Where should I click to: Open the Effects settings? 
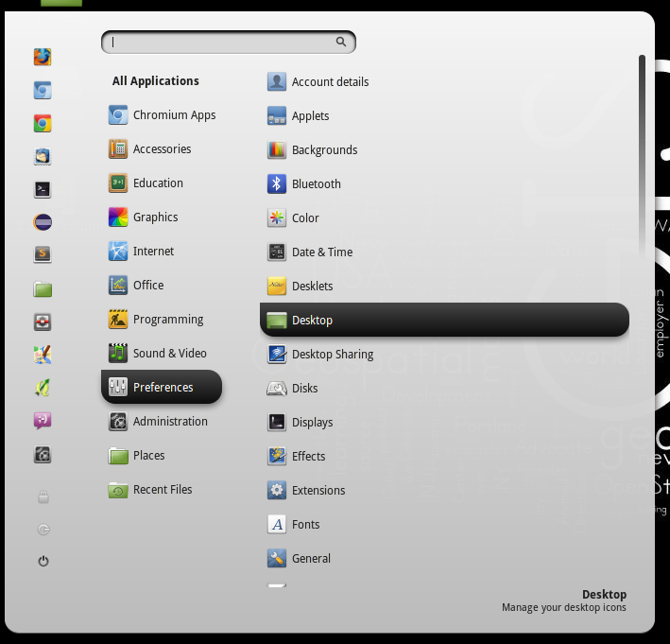(444, 456)
